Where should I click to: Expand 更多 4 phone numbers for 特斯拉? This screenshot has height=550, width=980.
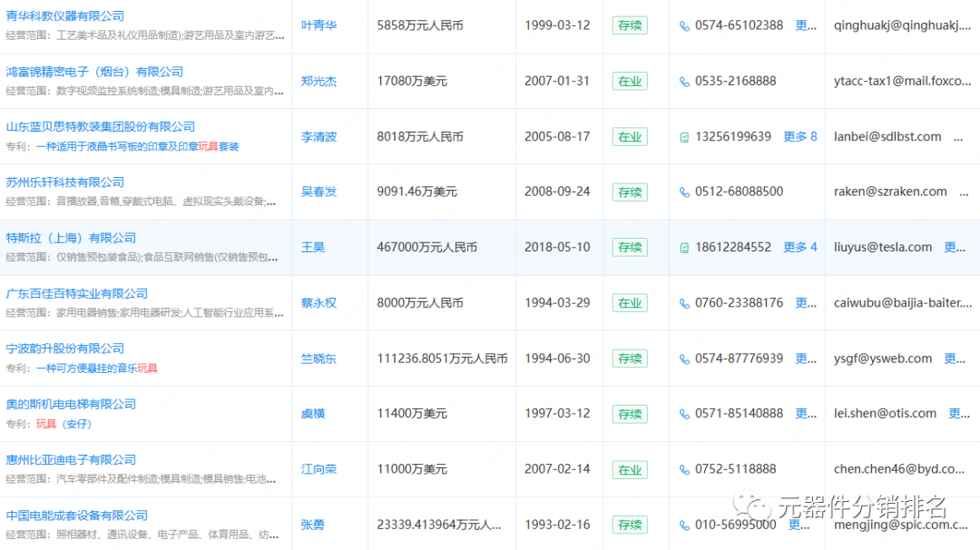(800, 248)
